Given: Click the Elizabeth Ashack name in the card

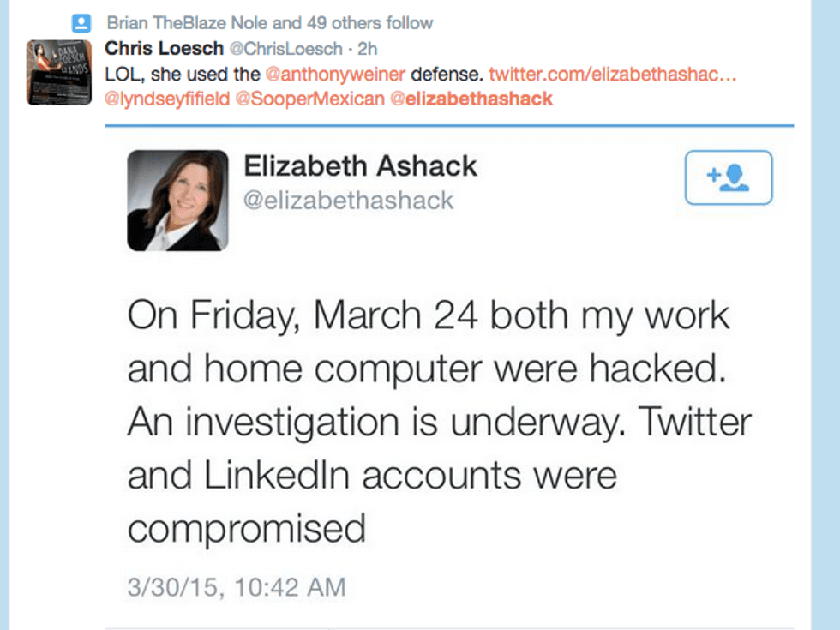Looking at the screenshot, I should tap(360, 165).
